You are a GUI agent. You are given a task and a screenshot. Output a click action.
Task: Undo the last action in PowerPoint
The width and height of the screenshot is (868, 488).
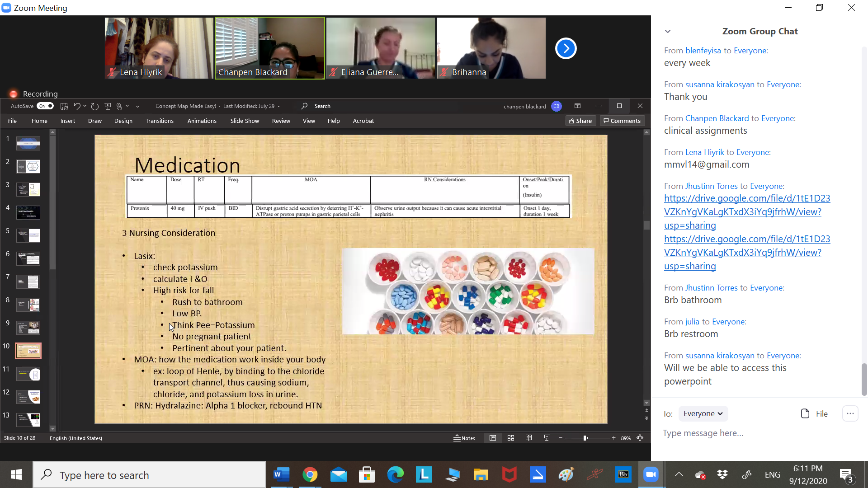click(x=77, y=106)
